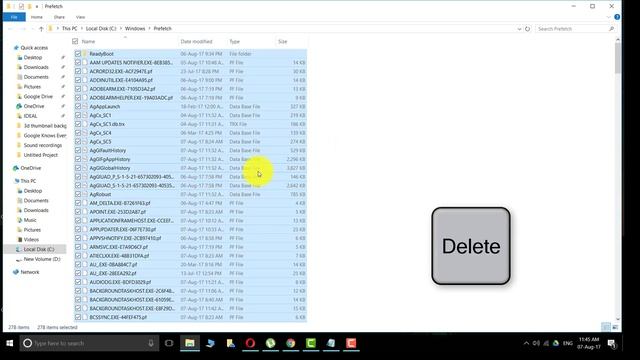Open the address bar history dropdown arrow
Viewport: 640px width, 360px height.
point(519,29)
